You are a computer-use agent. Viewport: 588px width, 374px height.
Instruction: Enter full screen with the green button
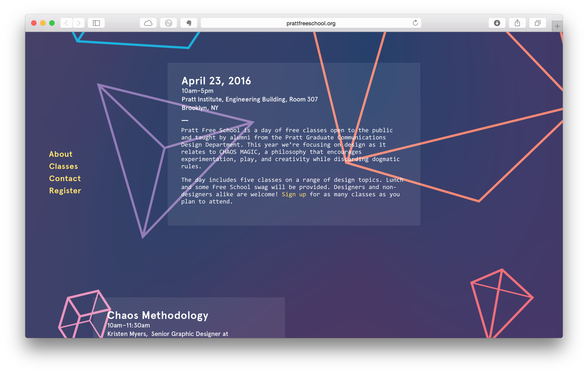coord(52,23)
